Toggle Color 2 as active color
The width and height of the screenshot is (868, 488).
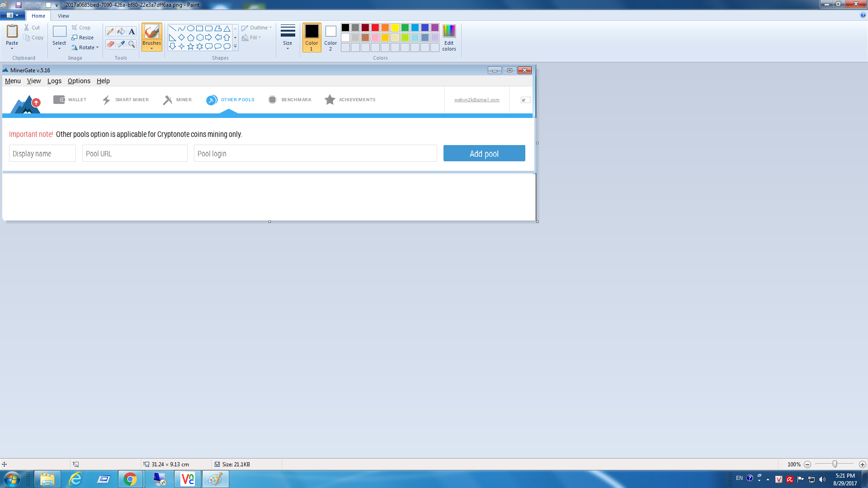330,38
